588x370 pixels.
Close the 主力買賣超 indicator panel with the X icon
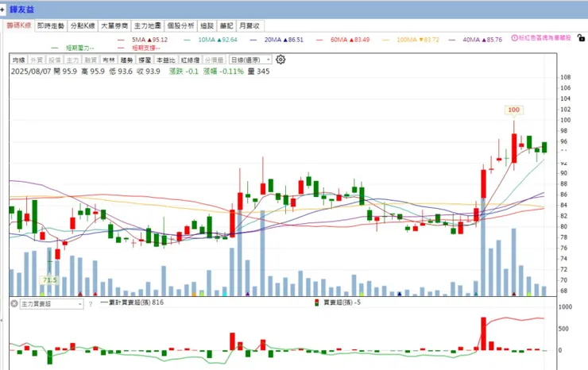tap(14, 303)
